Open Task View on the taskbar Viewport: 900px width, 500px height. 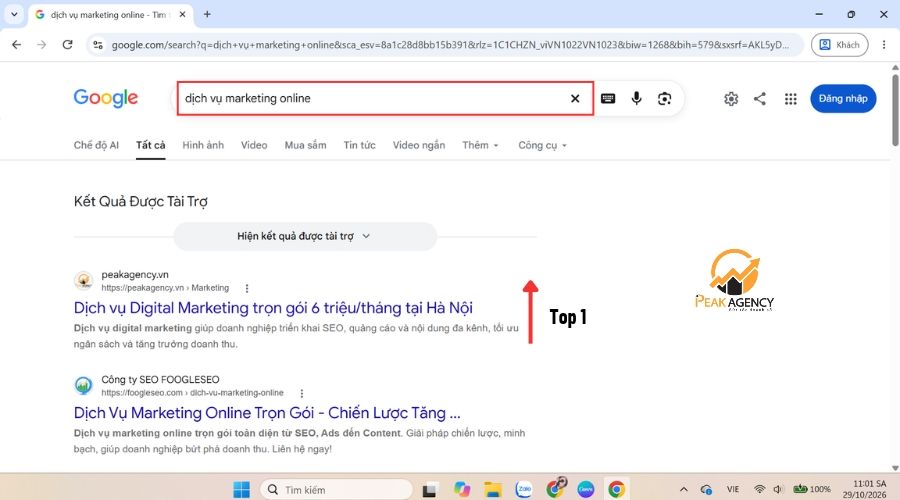tap(429, 490)
